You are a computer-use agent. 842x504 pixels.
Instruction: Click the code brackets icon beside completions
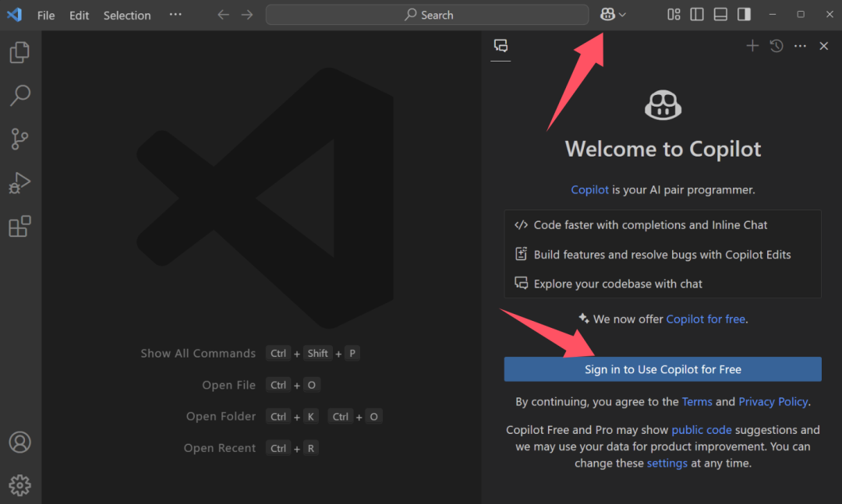click(x=521, y=225)
